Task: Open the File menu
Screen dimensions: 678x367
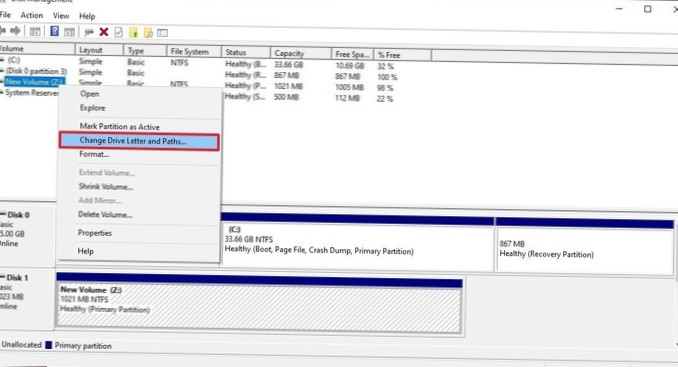Action: (5, 15)
